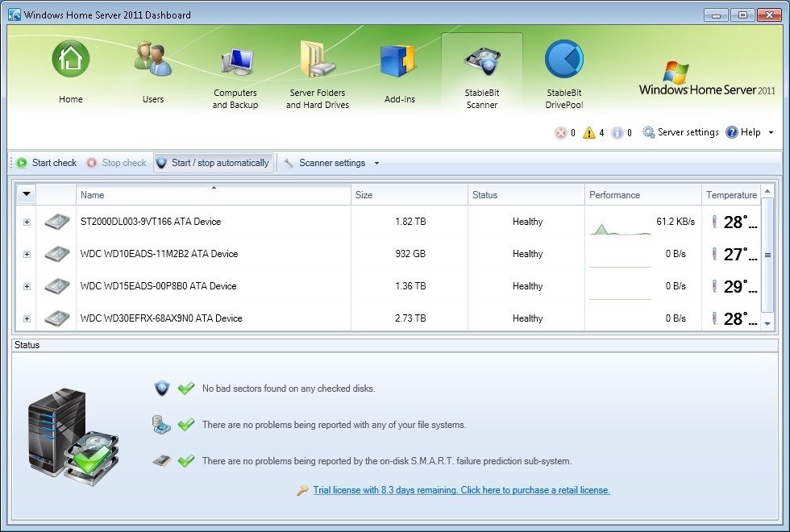Click the trial license key icon

click(302, 490)
